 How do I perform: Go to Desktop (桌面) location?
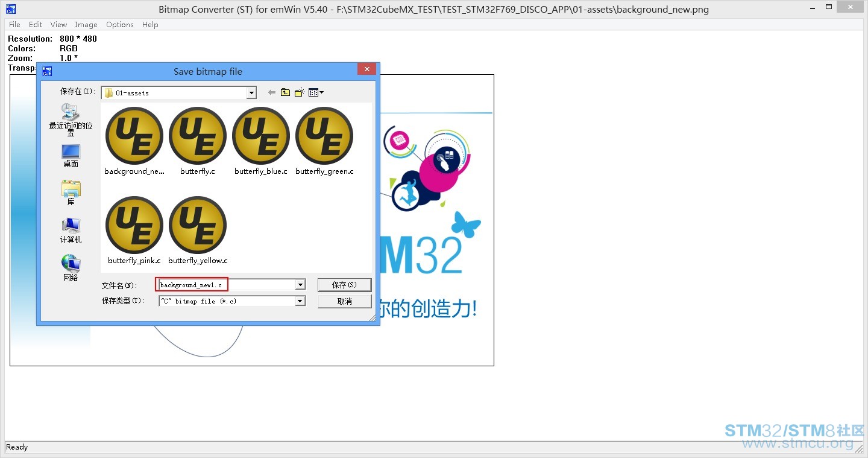pos(71,156)
